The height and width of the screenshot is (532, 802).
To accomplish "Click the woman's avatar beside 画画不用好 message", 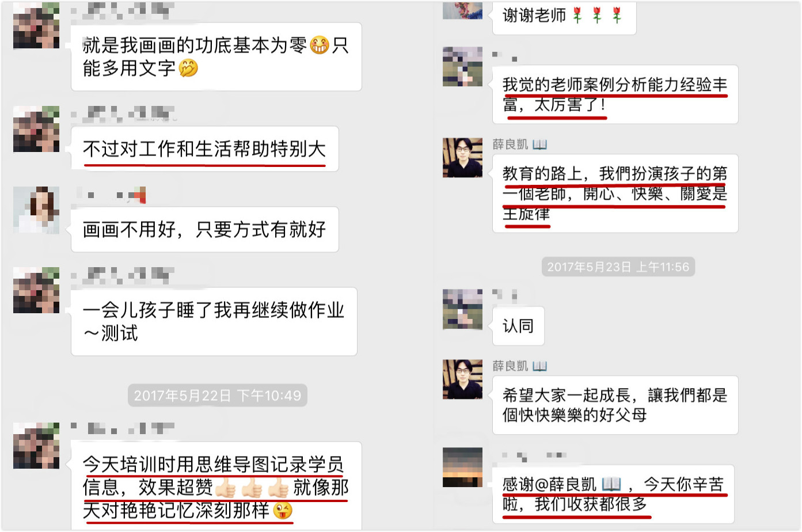I will (x=36, y=210).
